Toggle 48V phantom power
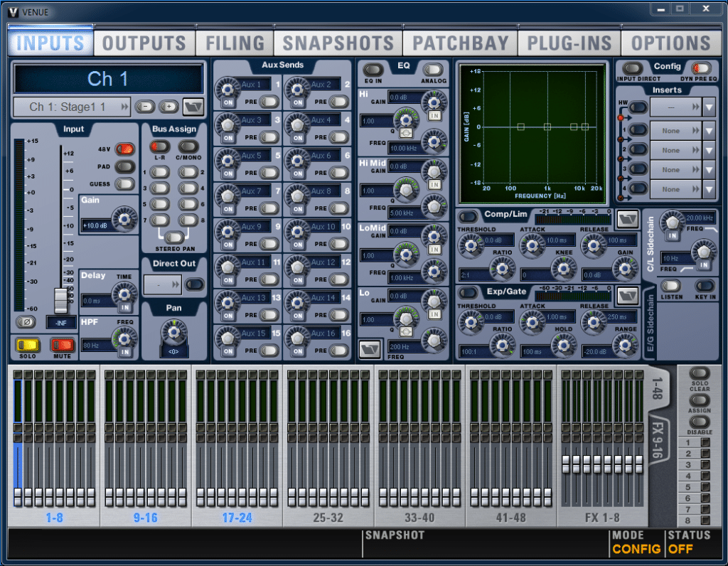Viewport: 728px width, 566px height. [x=124, y=149]
